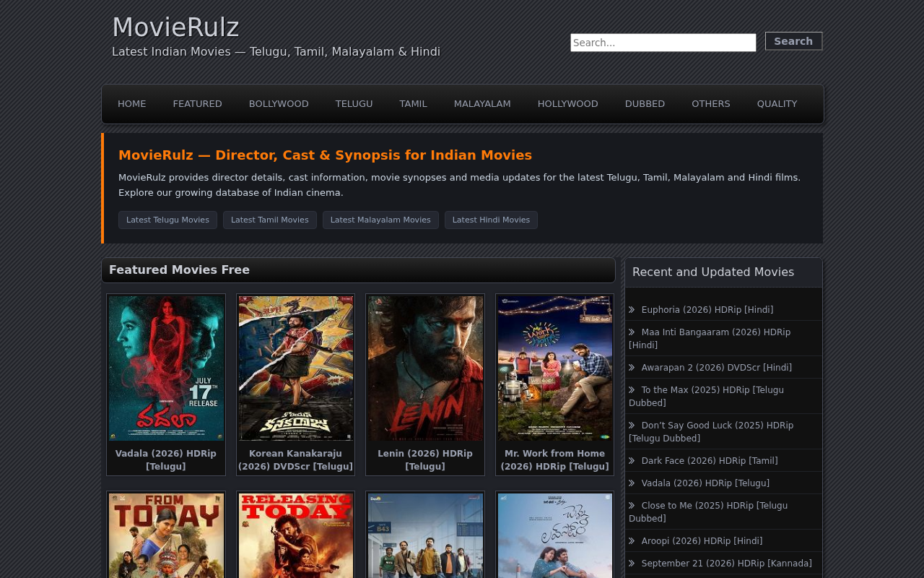The height and width of the screenshot is (578, 924).
Task: Open the Lenin movie poster
Action: pyautogui.click(x=425, y=368)
